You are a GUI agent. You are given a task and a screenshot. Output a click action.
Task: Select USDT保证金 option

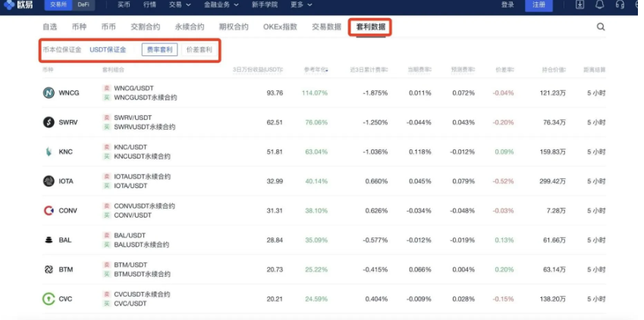point(108,50)
